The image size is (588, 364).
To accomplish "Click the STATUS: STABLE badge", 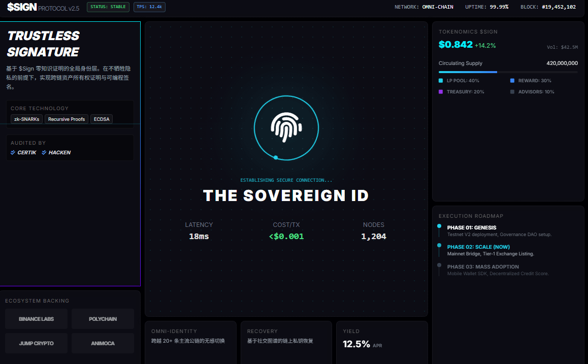I will (x=108, y=7).
